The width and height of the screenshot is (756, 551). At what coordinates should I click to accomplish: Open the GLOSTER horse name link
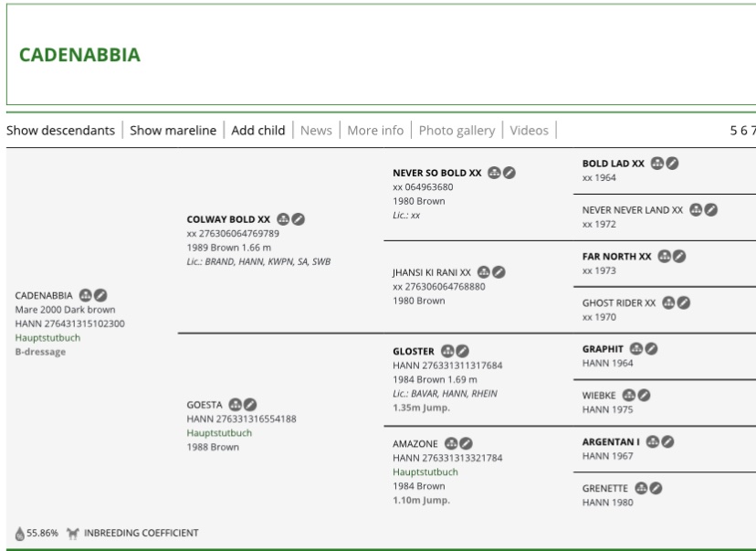tap(414, 351)
